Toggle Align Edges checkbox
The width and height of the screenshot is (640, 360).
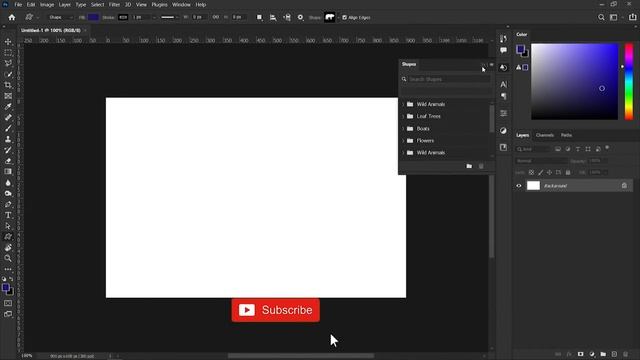point(344,18)
